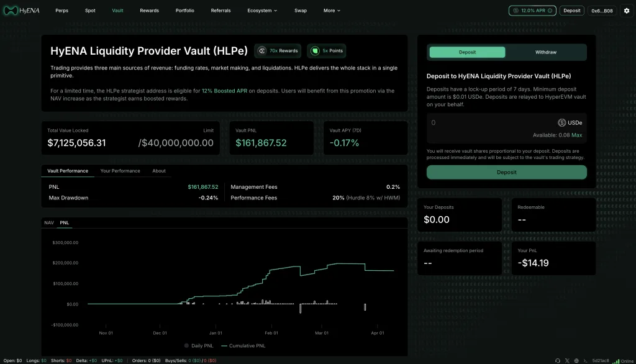The height and width of the screenshot is (364, 636).
Task: Select the About tab
Action: [159, 171]
